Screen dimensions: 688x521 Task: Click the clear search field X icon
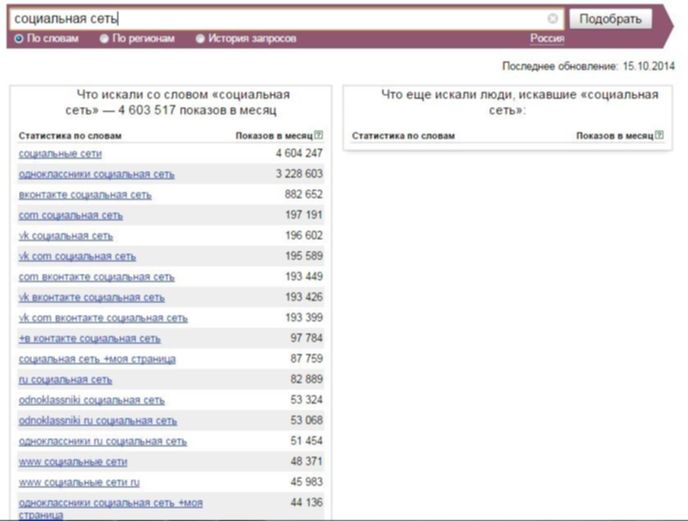coord(553,18)
